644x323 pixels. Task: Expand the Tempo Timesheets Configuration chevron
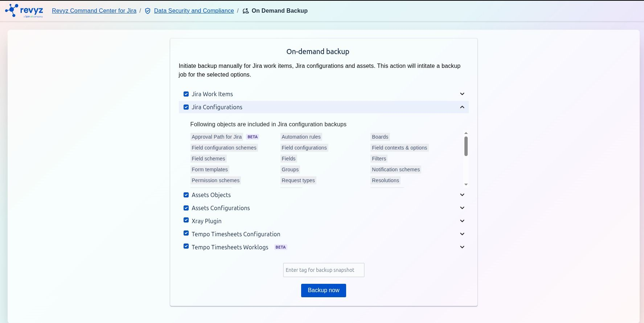pyautogui.click(x=462, y=234)
